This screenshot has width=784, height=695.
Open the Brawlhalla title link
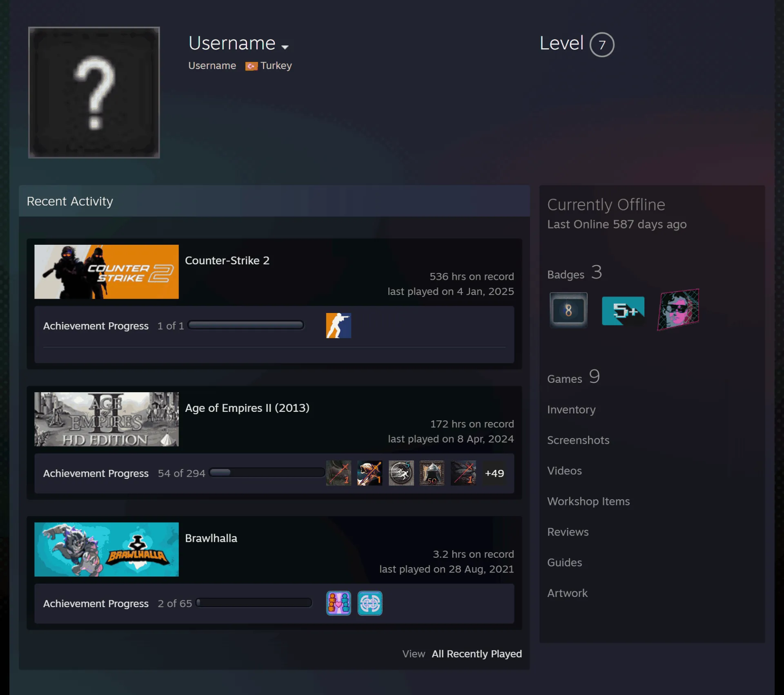point(211,538)
